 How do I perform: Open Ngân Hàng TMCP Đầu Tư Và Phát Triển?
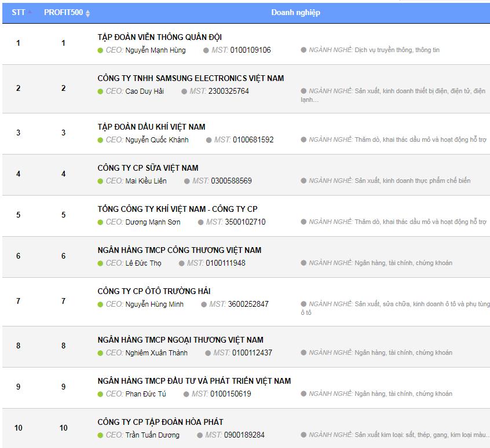(194, 381)
